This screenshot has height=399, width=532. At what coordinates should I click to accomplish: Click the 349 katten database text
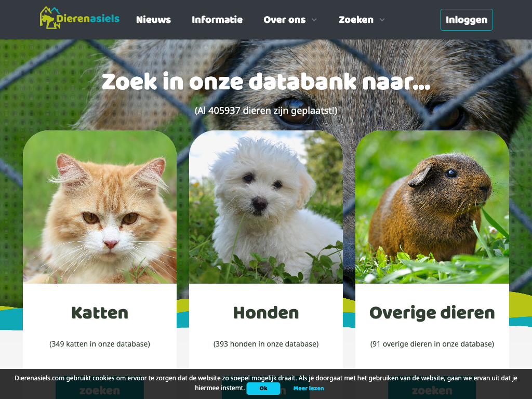coord(100,344)
